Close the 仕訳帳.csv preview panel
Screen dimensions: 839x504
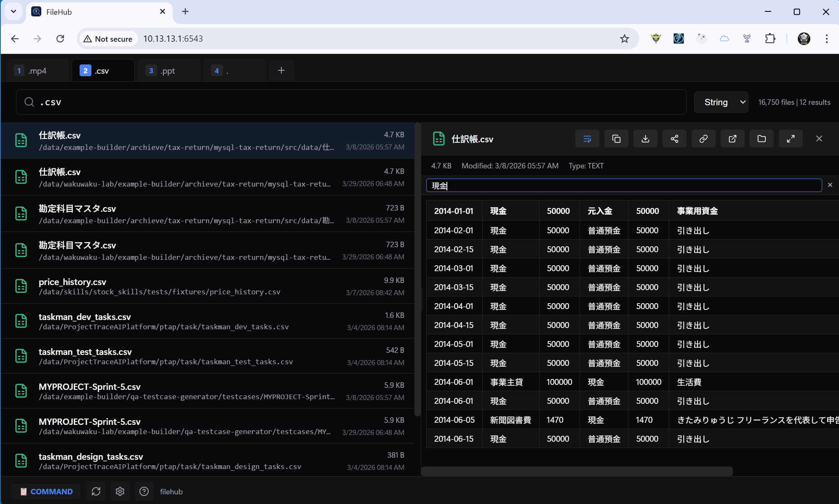coord(820,139)
